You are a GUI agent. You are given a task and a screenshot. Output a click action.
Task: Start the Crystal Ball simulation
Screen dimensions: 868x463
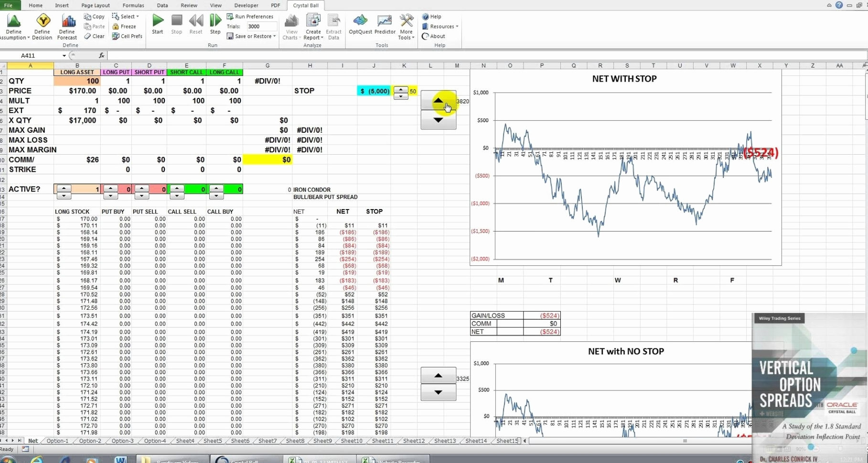157,21
